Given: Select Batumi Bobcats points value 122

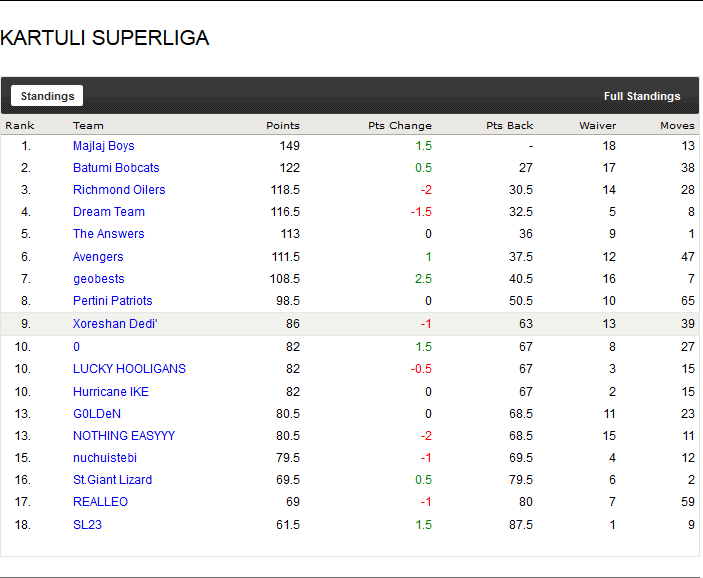Looking at the screenshot, I should 290,168.
